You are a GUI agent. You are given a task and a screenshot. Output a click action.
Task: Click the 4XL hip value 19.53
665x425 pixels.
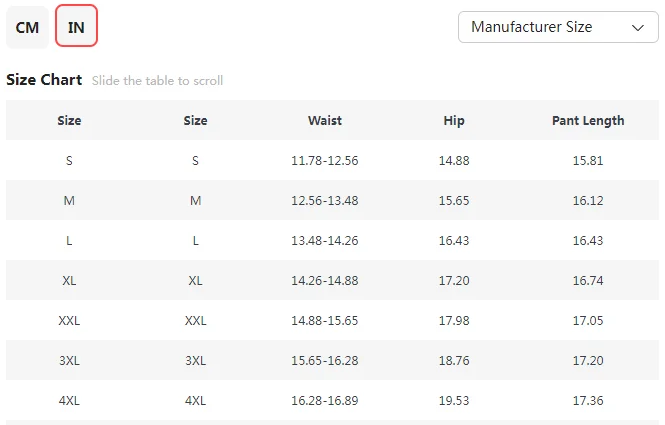point(454,400)
